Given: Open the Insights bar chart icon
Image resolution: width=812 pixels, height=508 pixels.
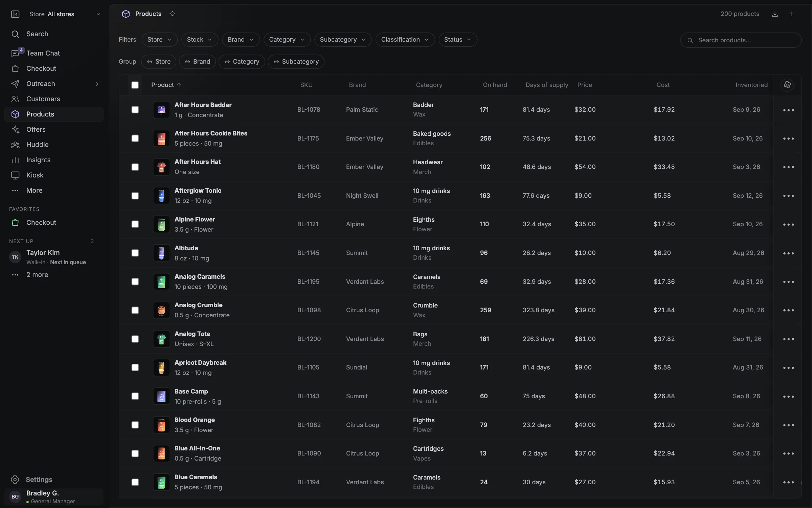Looking at the screenshot, I should tap(15, 160).
